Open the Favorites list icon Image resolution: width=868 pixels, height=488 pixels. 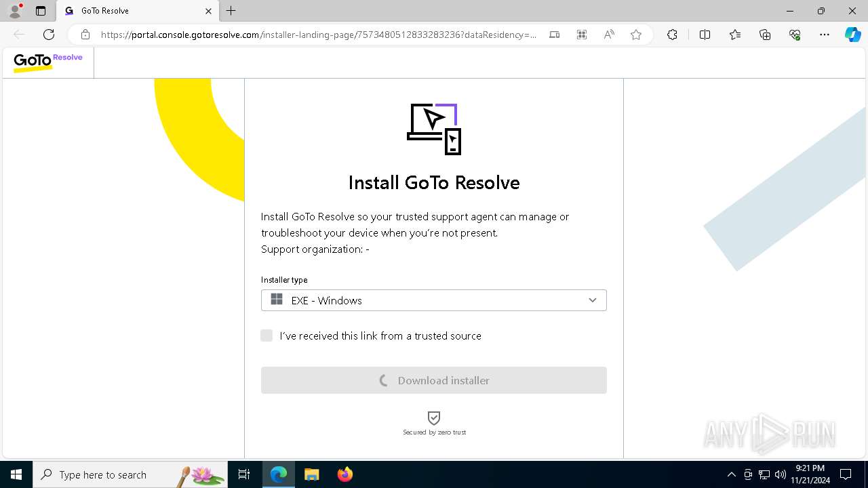coord(735,35)
